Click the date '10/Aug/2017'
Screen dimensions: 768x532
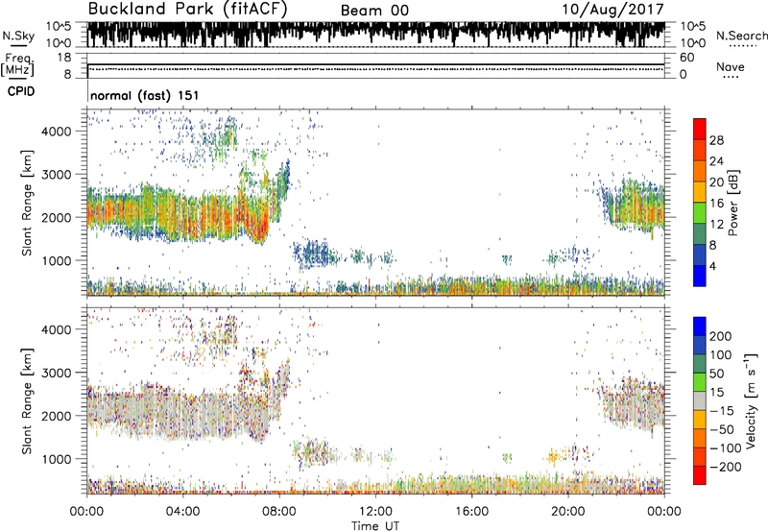612,10
